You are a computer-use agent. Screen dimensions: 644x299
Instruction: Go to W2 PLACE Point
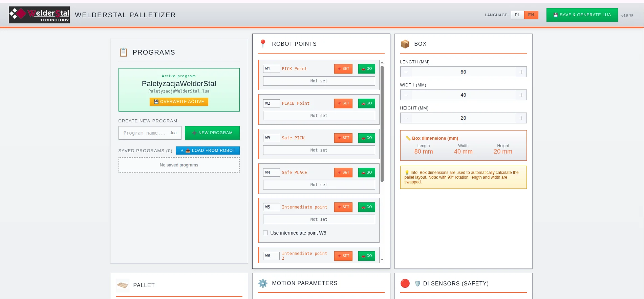(x=367, y=103)
